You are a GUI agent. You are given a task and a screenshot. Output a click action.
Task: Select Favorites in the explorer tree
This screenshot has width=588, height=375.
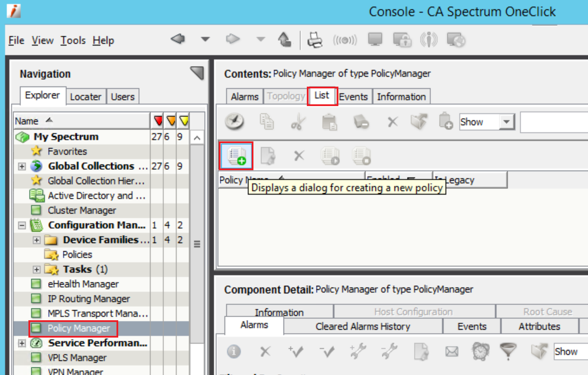pos(67,151)
